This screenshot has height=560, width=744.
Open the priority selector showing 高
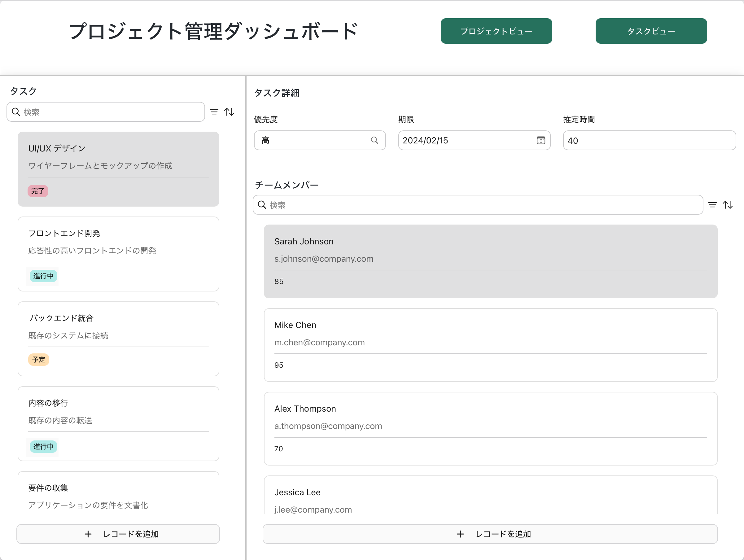(320, 140)
